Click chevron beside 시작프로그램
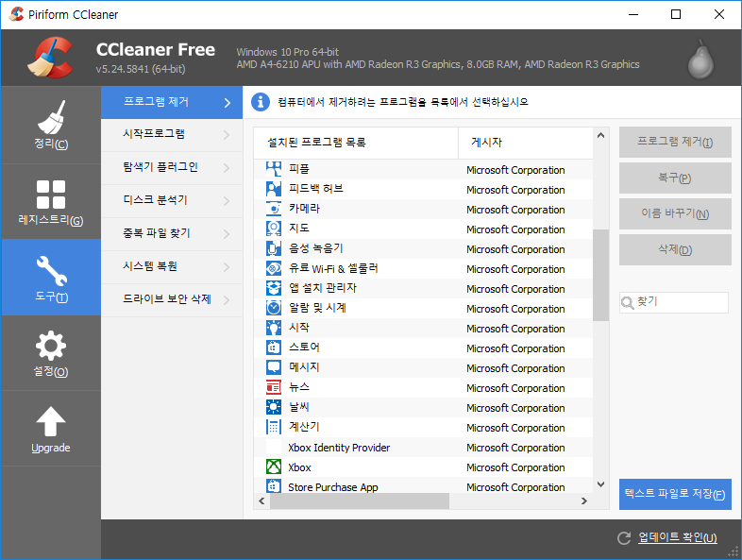The width and height of the screenshot is (742, 560). coord(227,135)
